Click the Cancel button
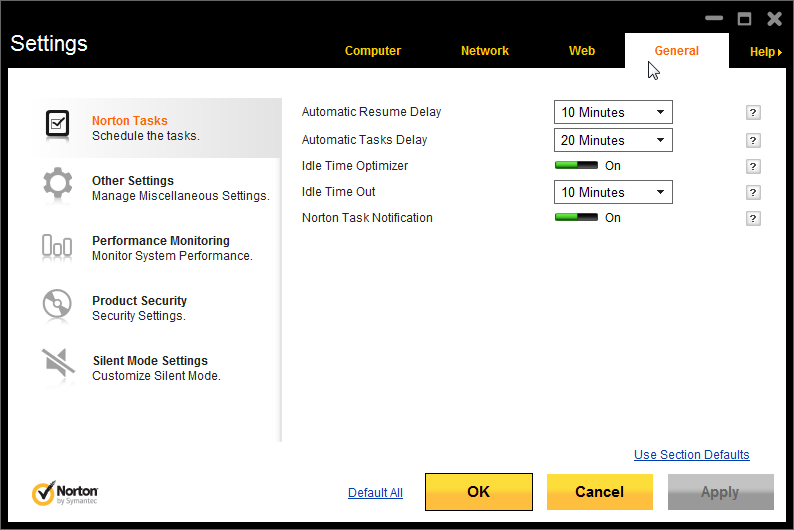 [600, 492]
